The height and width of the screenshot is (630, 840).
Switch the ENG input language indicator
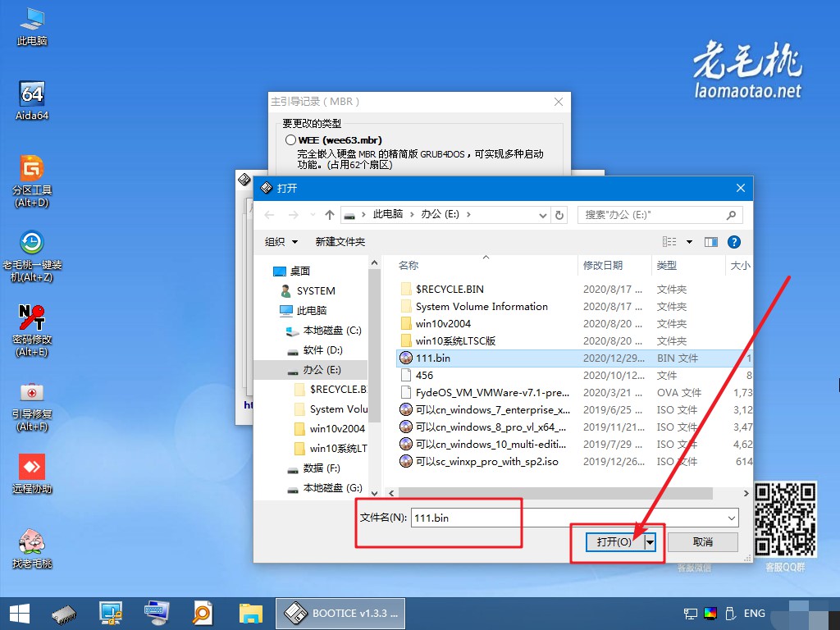pos(755,614)
